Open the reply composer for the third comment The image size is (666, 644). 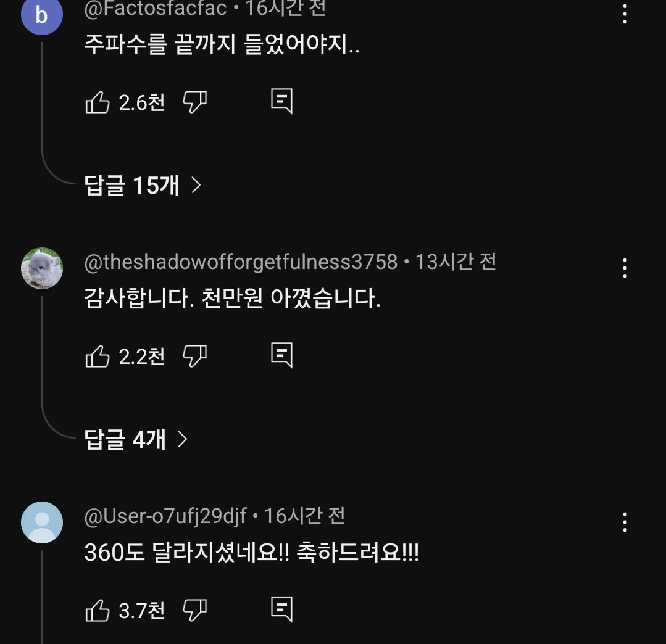click(281, 609)
